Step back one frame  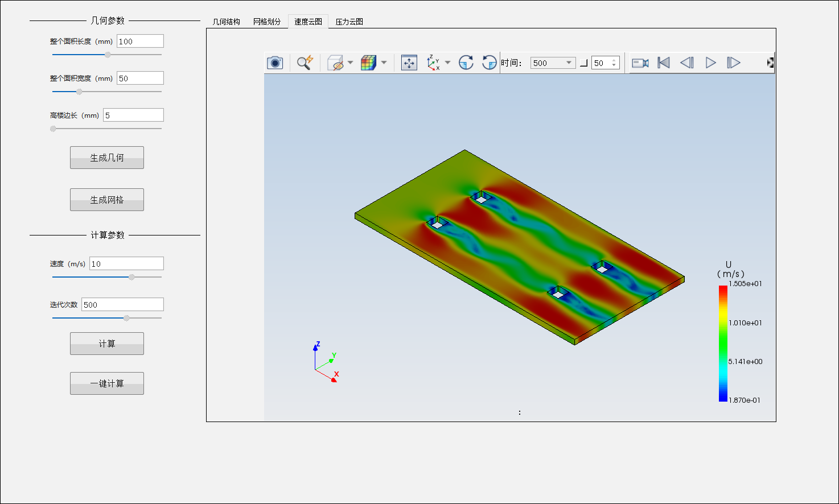point(687,63)
